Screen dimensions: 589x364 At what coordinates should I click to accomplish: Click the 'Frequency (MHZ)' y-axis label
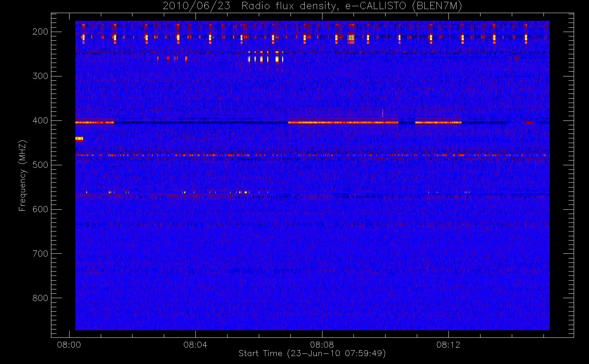[x=23, y=175]
